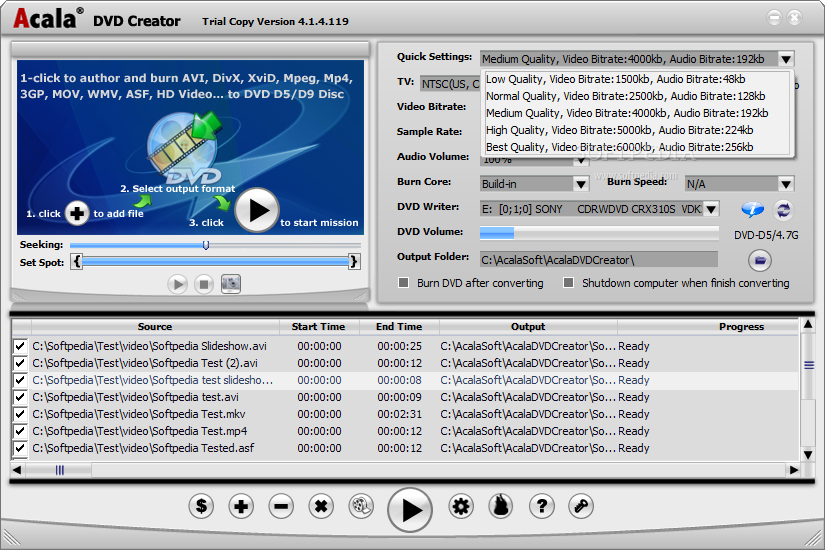Click the DVD-D5/4.7G disc size label
Image resolution: width=825 pixels, height=550 pixels.
tap(766, 235)
